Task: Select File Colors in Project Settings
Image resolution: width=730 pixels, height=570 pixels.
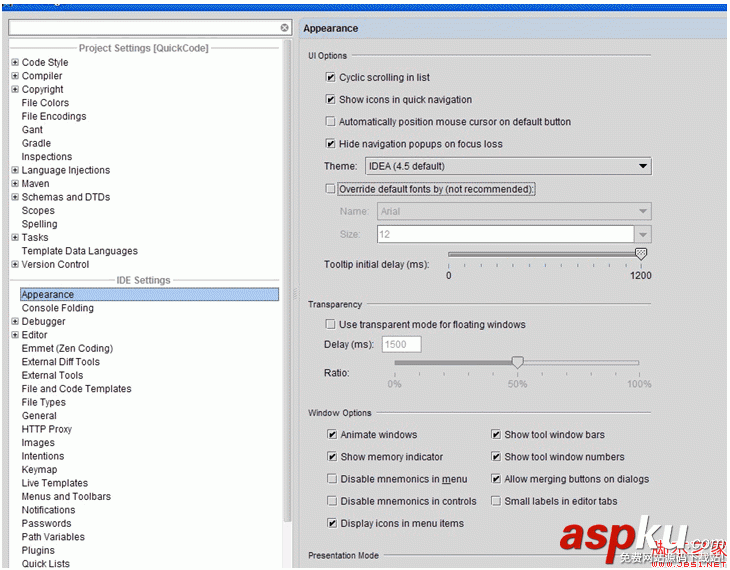Action: click(x=45, y=102)
